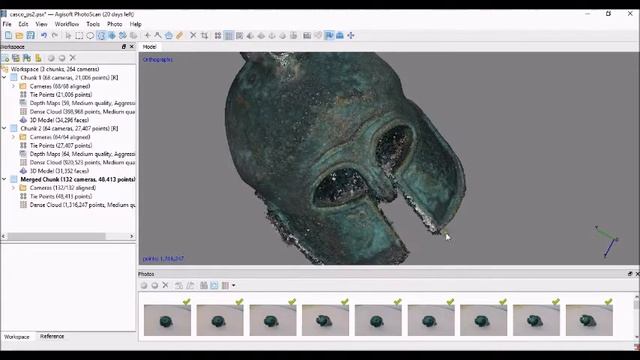Screen dimensions: 640x360
Task: Select Merged Chunk Dense Cloud (1,316,247 points)
Action: click(x=82, y=205)
